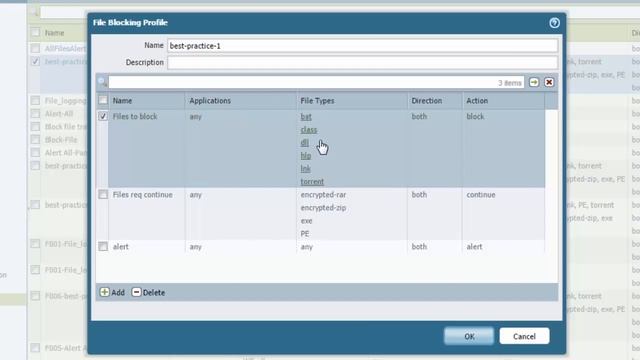Screen dimensions: 640x360
Task: Click 'both' direction in Files to block row
Action: (x=419, y=116)
